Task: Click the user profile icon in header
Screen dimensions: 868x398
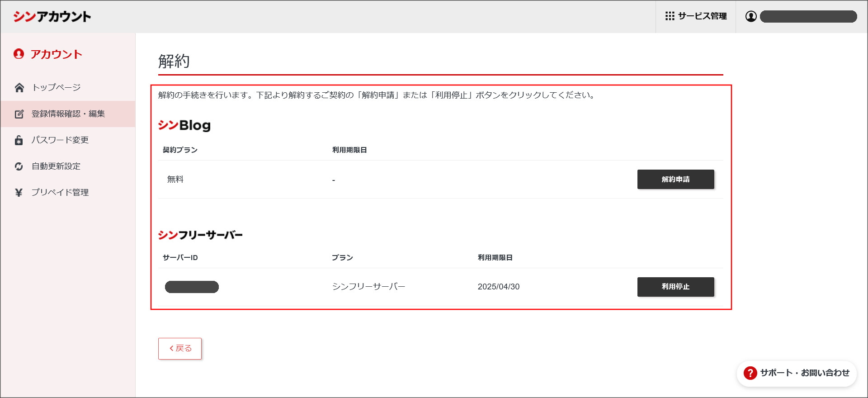Action: coord(751,16)
